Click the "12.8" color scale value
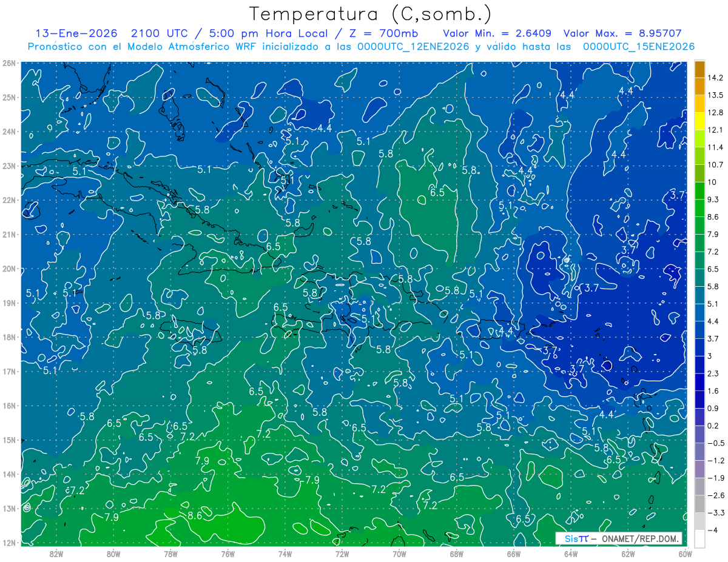Image resolution: width=728 pixels, height=562 pixels. click(716, 113)
